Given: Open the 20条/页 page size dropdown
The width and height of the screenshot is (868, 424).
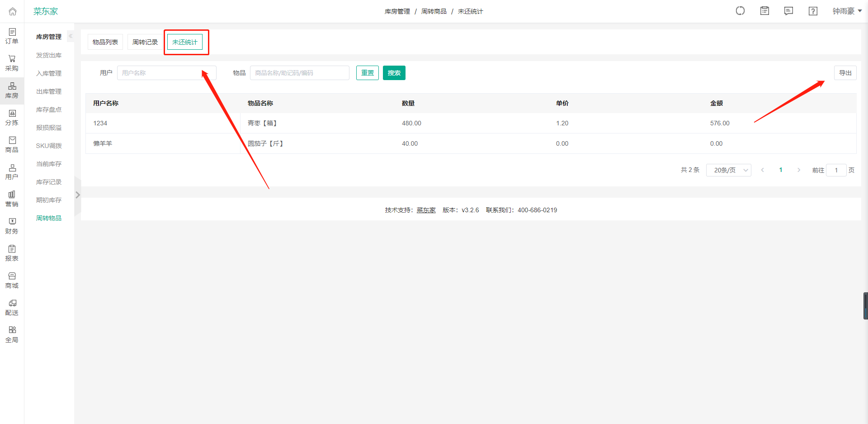Looking at the screenshot, I should coord(728,170).
